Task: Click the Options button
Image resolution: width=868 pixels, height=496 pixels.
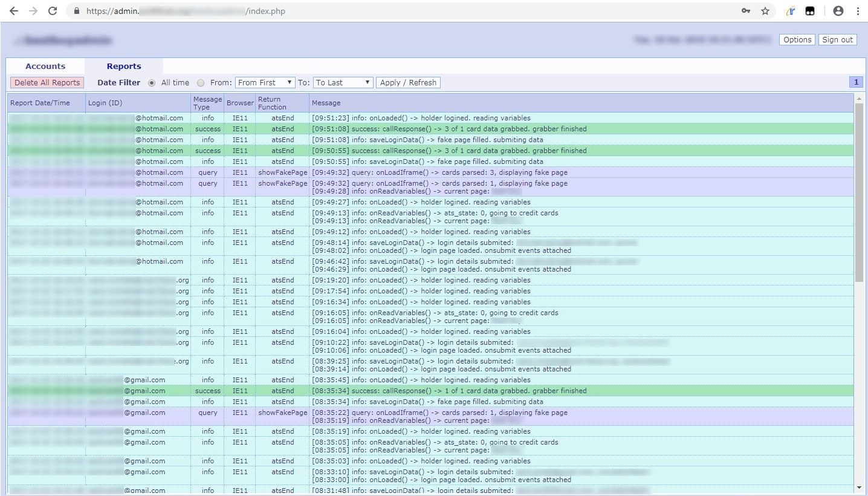Action: click(x=797, y=40)
